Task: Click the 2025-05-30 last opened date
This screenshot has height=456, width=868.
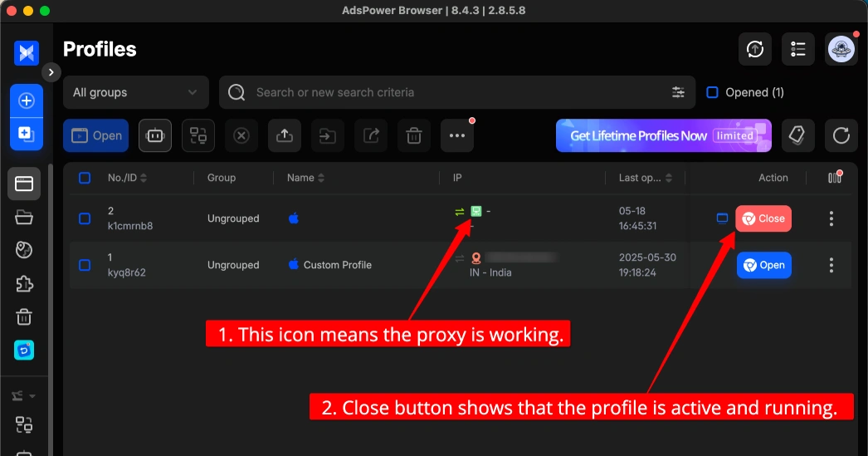Action: click(647, 257)
